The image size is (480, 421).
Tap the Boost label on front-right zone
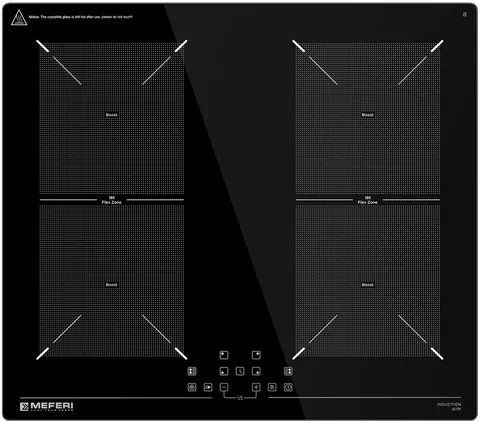click(x=368, y=285)
